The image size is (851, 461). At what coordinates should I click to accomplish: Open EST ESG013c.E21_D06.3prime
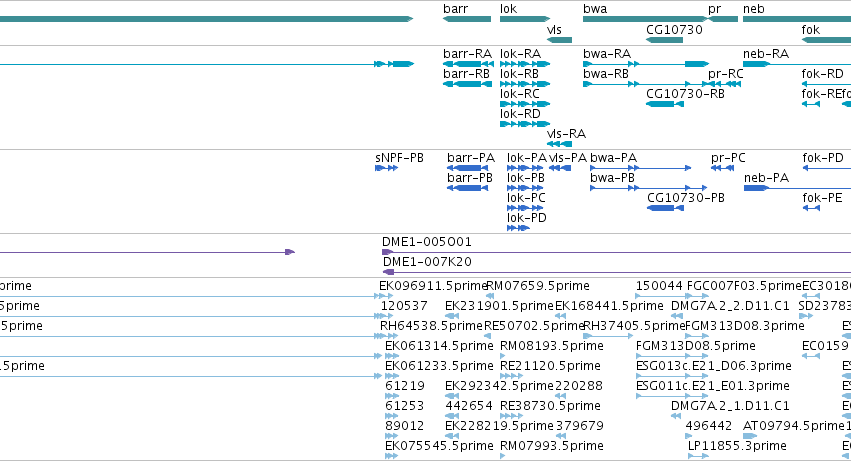pos(672,376)
